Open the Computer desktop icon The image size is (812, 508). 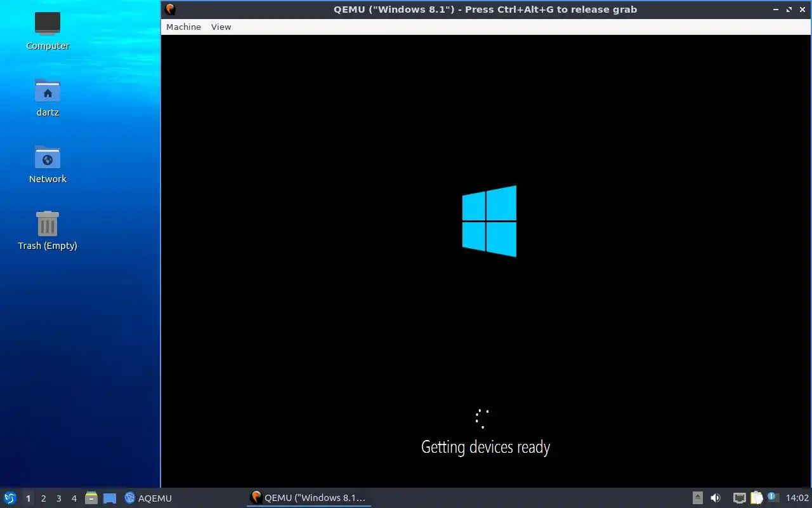coord(48,30)
